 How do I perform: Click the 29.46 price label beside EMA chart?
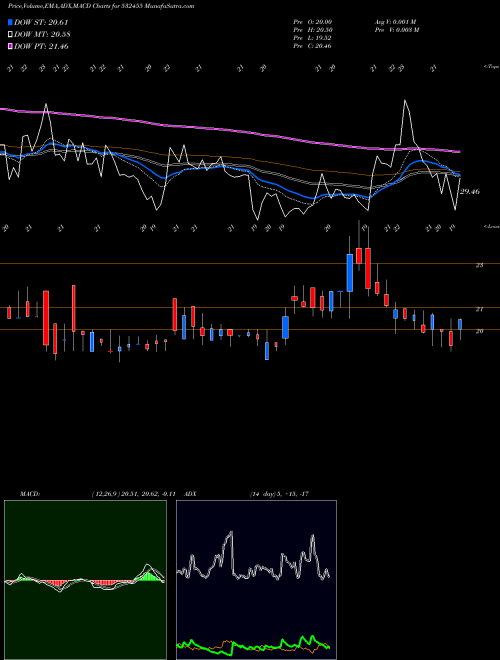(x=470, y=192)
